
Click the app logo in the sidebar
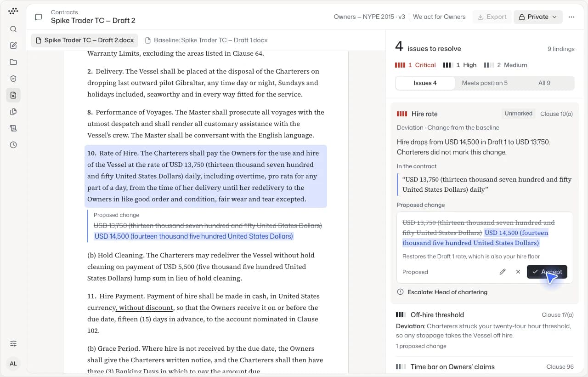pos(13,11)
